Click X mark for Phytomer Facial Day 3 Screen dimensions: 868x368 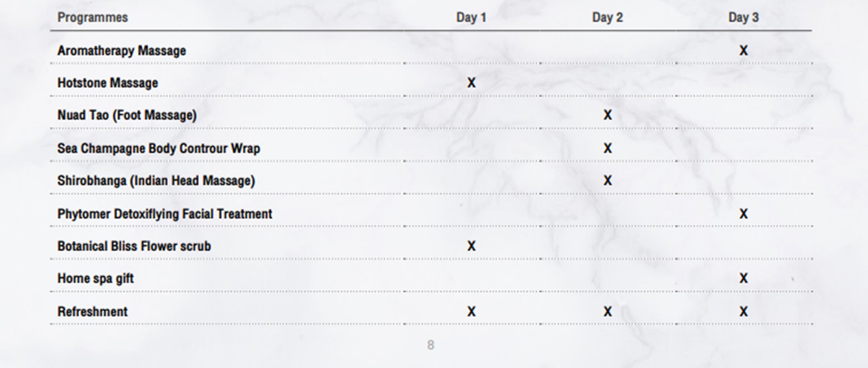click(743, 213)
